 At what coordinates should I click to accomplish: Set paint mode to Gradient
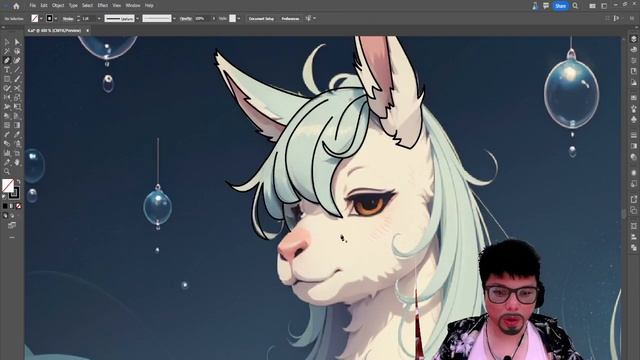pos(11,206)
